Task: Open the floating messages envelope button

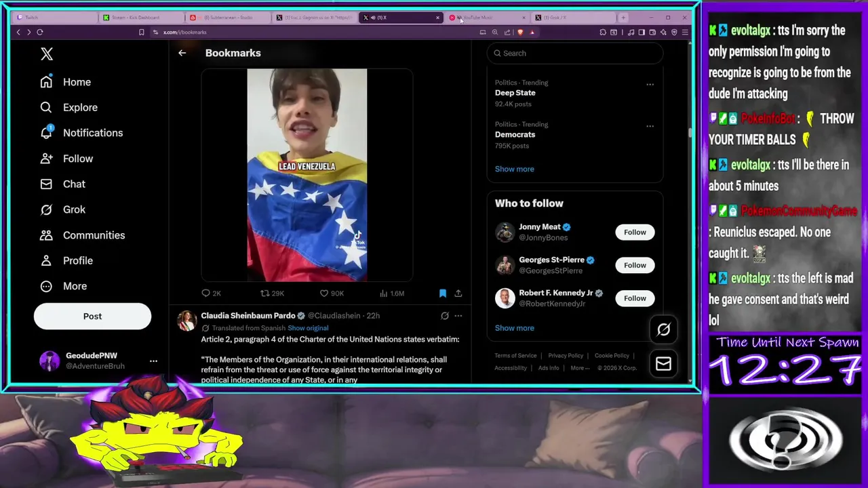Action: tap(663, 364)
